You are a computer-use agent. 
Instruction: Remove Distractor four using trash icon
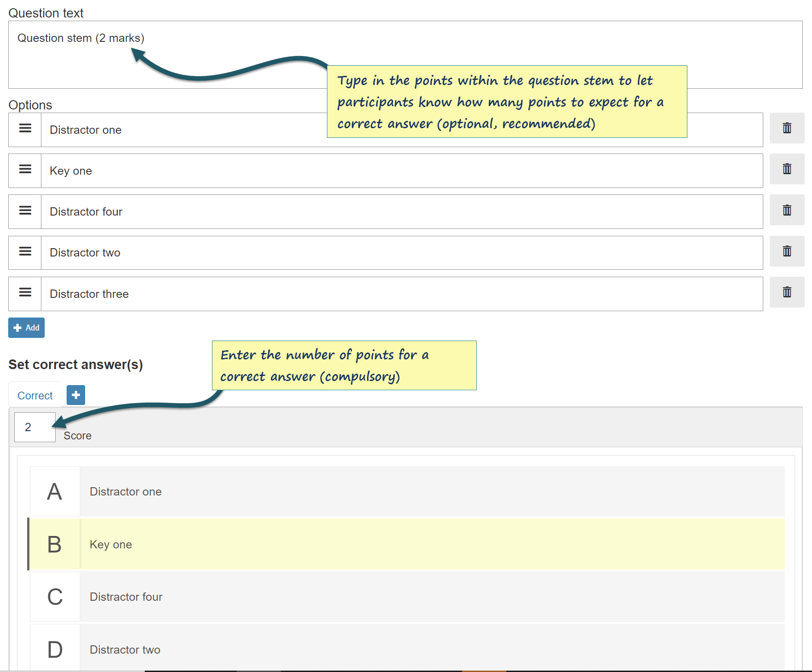pos(787,210)
